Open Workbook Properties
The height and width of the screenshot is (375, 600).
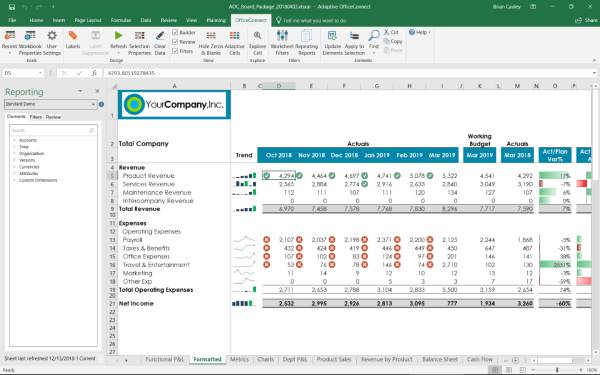tap(30, 42)
